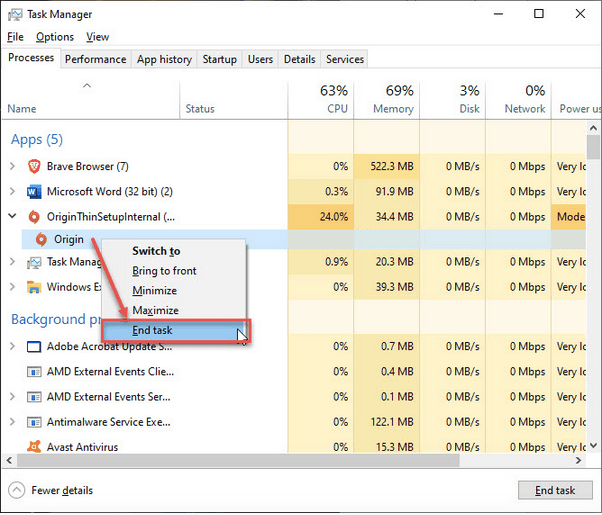The height and width of the screenshot is (515, 602).
Task: Click the 34.4 MB memory cell
Action: coord(387,217)
